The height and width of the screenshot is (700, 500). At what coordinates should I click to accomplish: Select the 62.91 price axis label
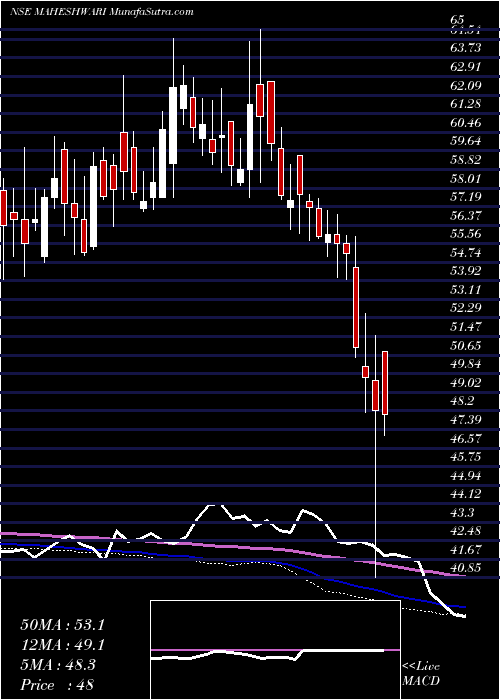(466, 67)
